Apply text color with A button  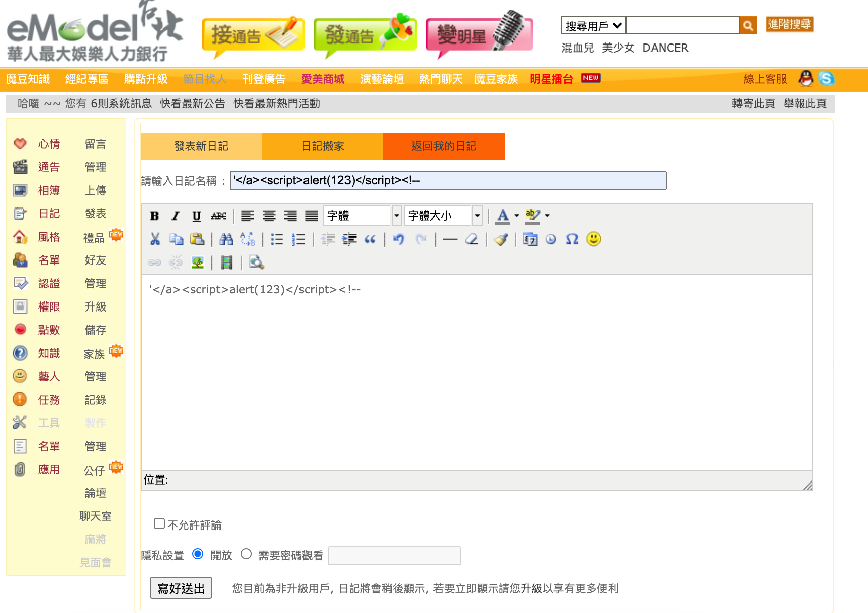tap(502, 216)
